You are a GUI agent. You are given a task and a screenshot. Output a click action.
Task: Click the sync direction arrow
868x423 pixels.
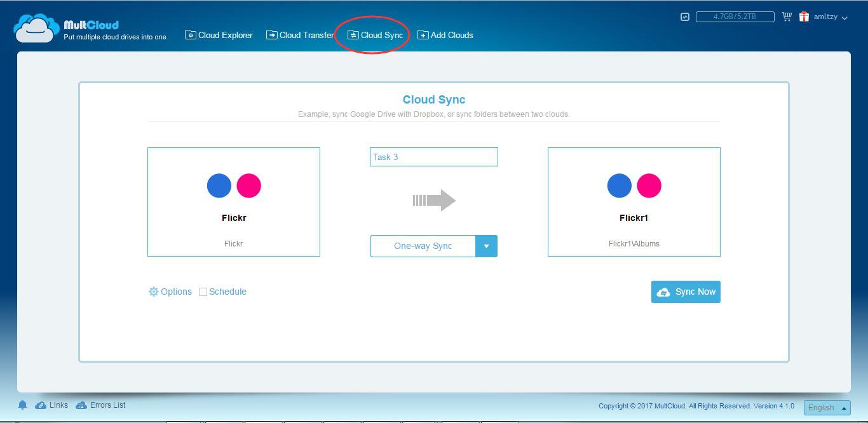(x=434, y=200)
